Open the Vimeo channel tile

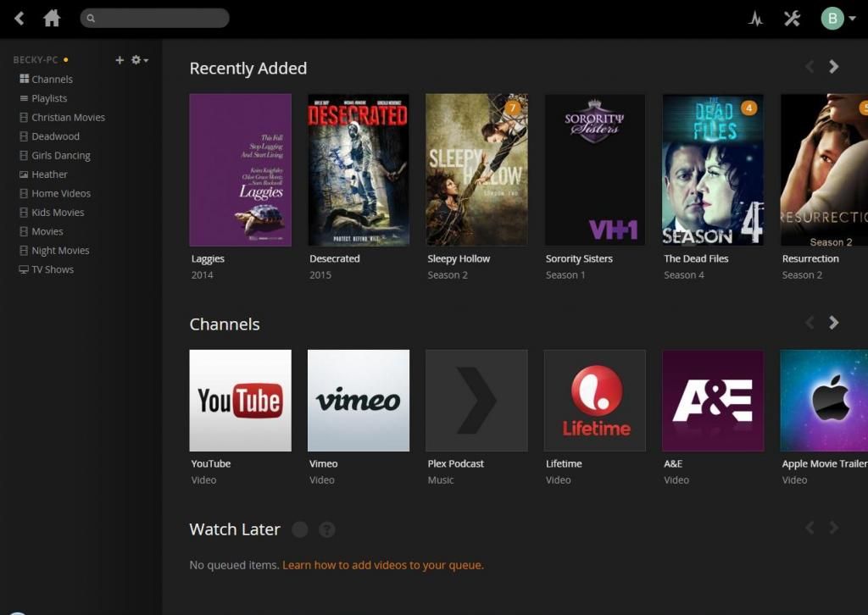(358, 401)
